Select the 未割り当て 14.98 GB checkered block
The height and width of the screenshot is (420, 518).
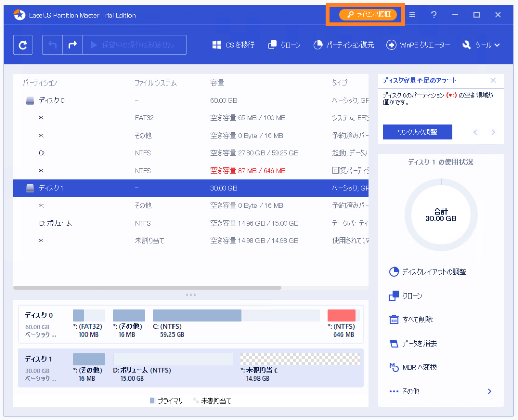point(300,359)
